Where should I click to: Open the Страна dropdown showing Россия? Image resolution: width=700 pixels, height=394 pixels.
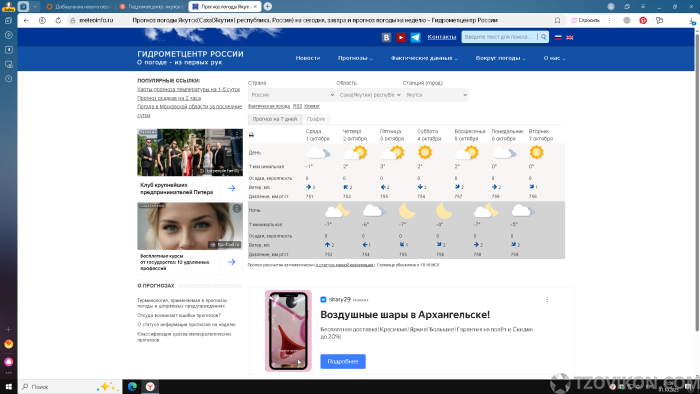point(292,95)
